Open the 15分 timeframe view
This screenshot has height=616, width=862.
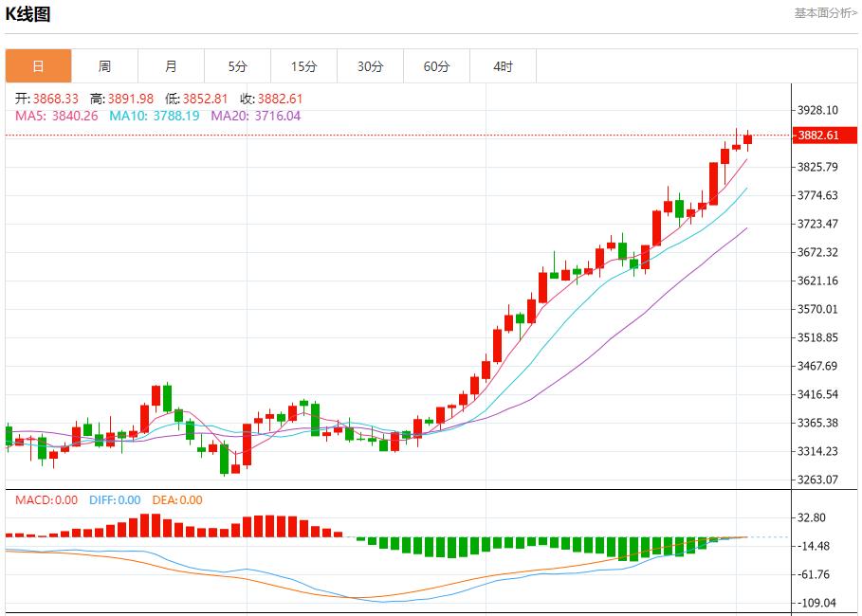[303, 66]
